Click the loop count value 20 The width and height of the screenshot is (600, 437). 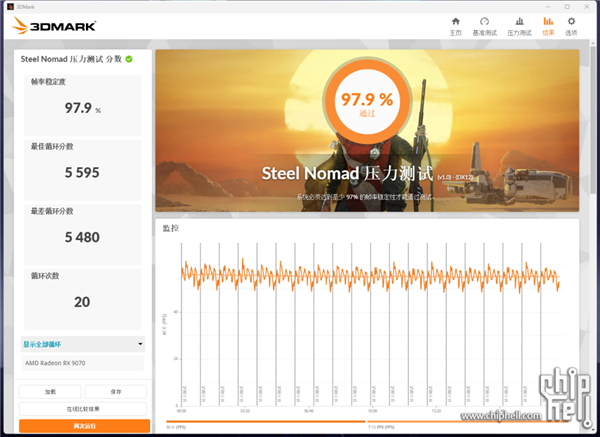coord(82,302)
